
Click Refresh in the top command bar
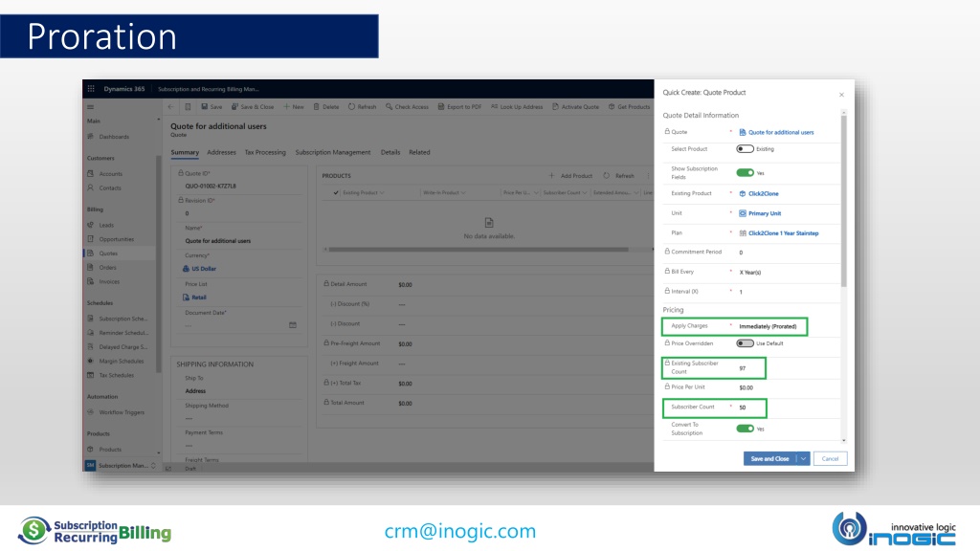click(x=362, y=107)
